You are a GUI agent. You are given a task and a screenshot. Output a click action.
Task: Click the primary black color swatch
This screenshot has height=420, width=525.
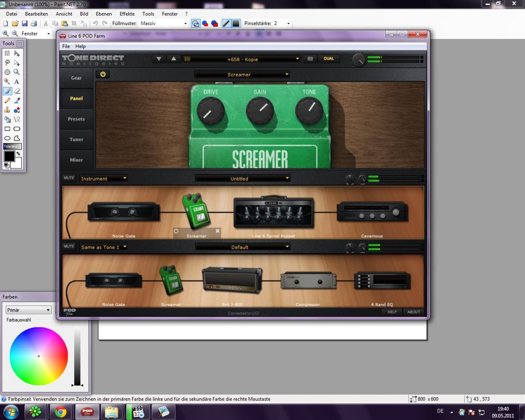[9, 156]
